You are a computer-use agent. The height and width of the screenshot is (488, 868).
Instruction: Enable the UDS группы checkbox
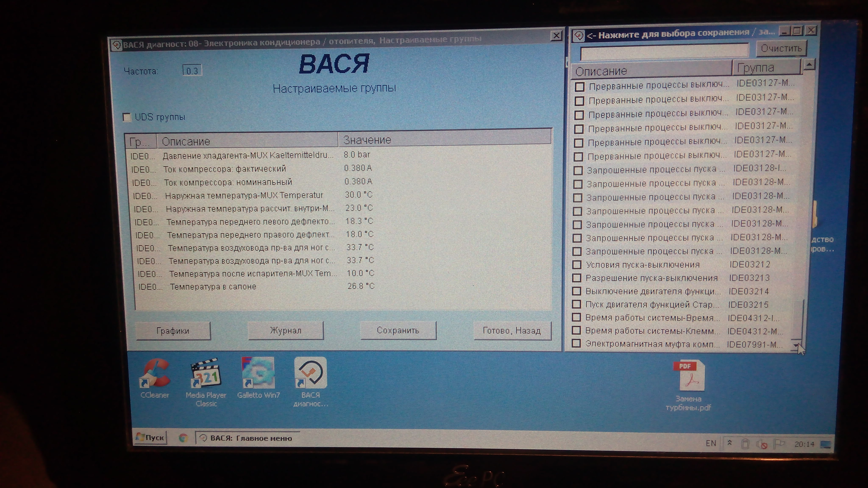127,117
